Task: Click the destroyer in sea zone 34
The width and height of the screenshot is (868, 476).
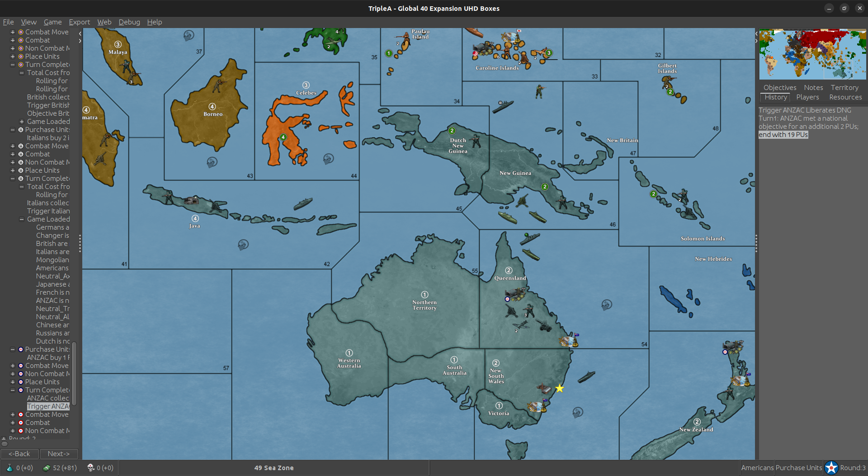Action: 503,106
